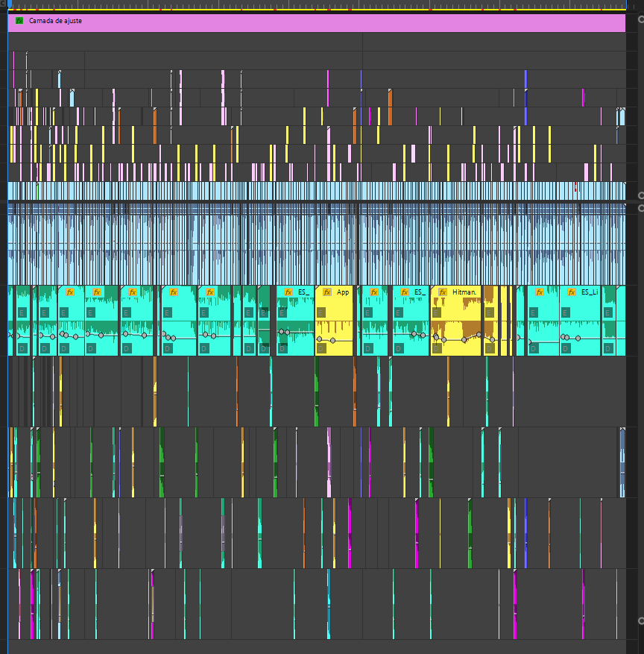
Task: Click fx badge on clip between App and ES_
Action: pos(374,292)
